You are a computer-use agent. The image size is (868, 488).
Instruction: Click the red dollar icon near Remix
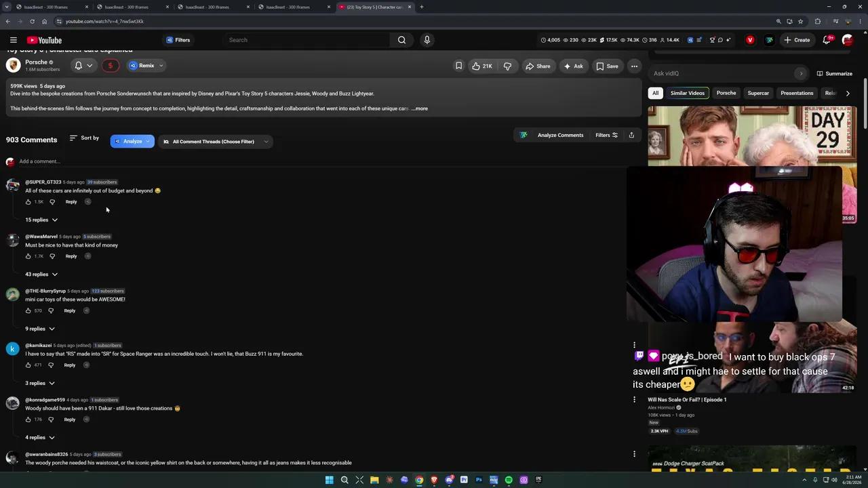[x=111, y=66]
